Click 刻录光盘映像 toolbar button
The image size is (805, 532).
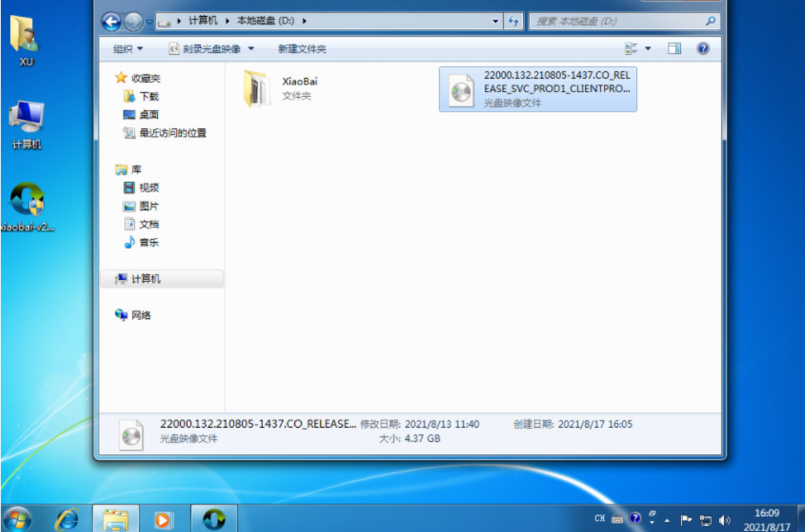point(205,49)
